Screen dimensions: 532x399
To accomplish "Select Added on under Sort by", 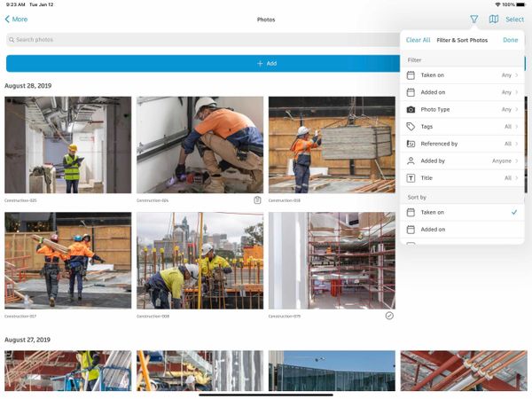I will [462, 230].
